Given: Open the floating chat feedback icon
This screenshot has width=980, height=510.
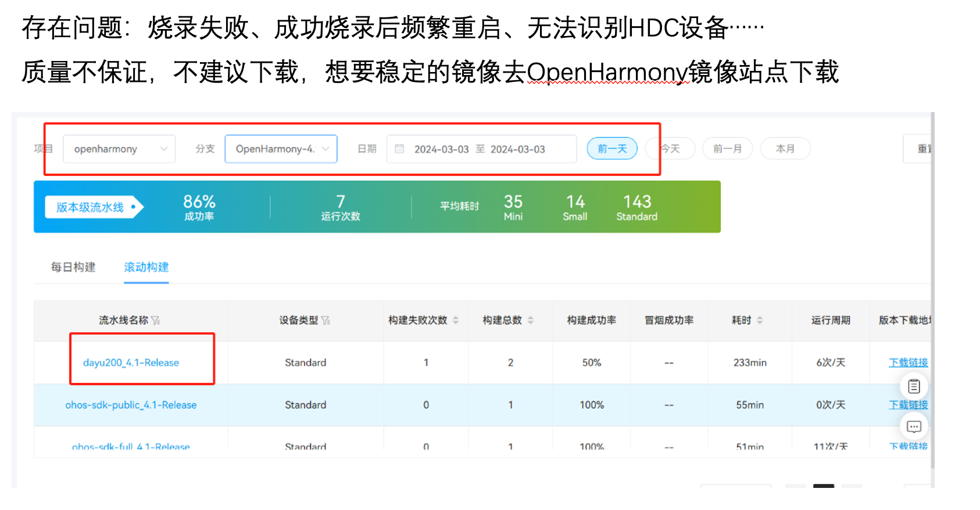Looking at the screenshot, I should 914,427.
